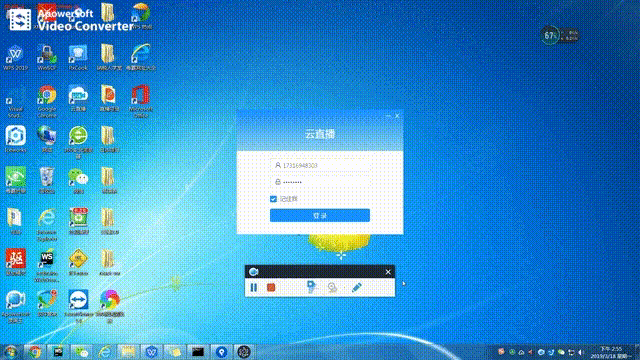Open WeChat from the taskbar
The height and width of the screenshot is (360, 640).
(x=82, y=351)
